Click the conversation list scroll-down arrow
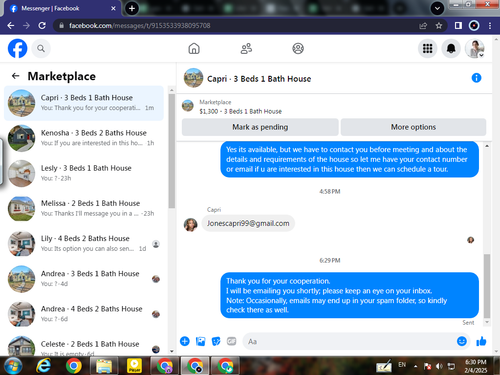The height and width of the screenshot is (375, 500). coord(172,351)
